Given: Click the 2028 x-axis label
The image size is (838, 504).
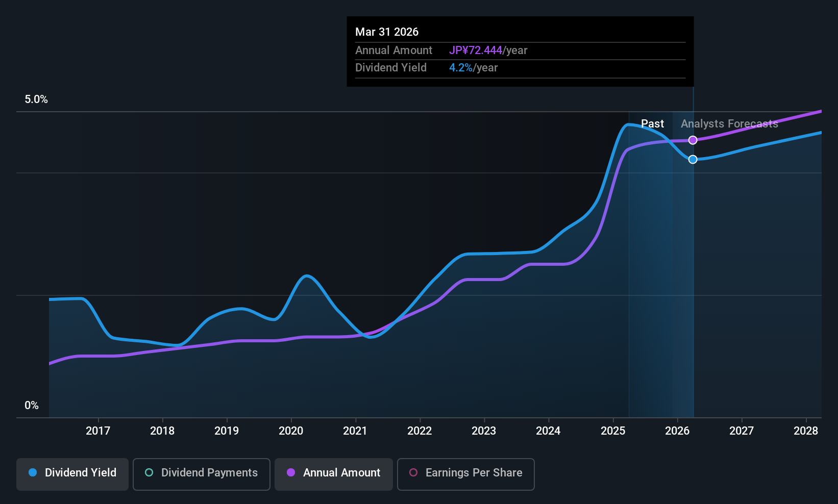Looking at the screenshot, I should [806, 431].
